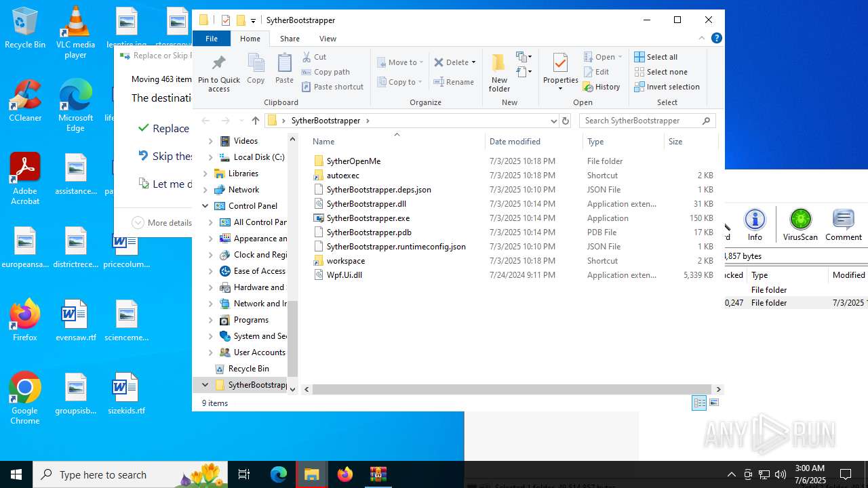
Task: Switch to the View ribbon tab
Action: tap(328, 39)
